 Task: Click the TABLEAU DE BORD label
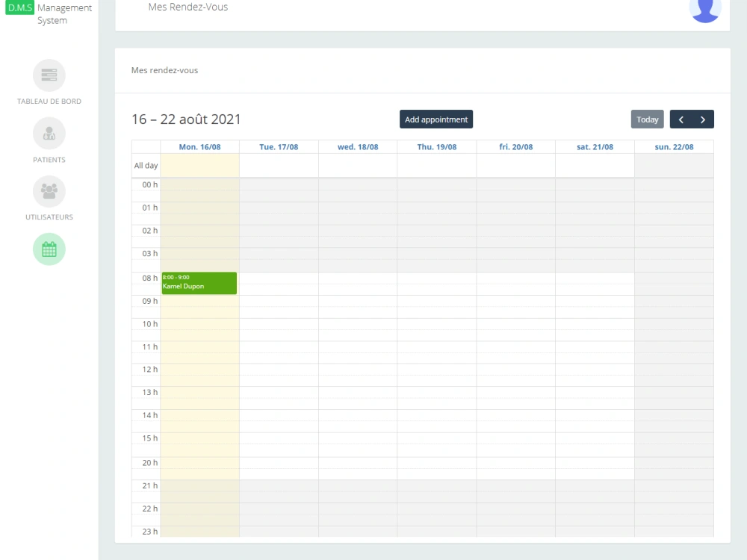tap(49, 102)
